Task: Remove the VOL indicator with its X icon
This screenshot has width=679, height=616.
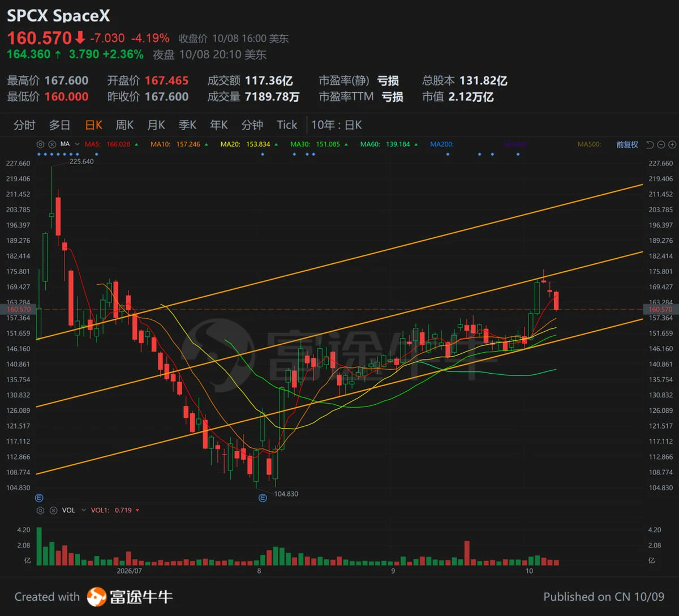Action: pyautogui.click(x=52, y=510)
